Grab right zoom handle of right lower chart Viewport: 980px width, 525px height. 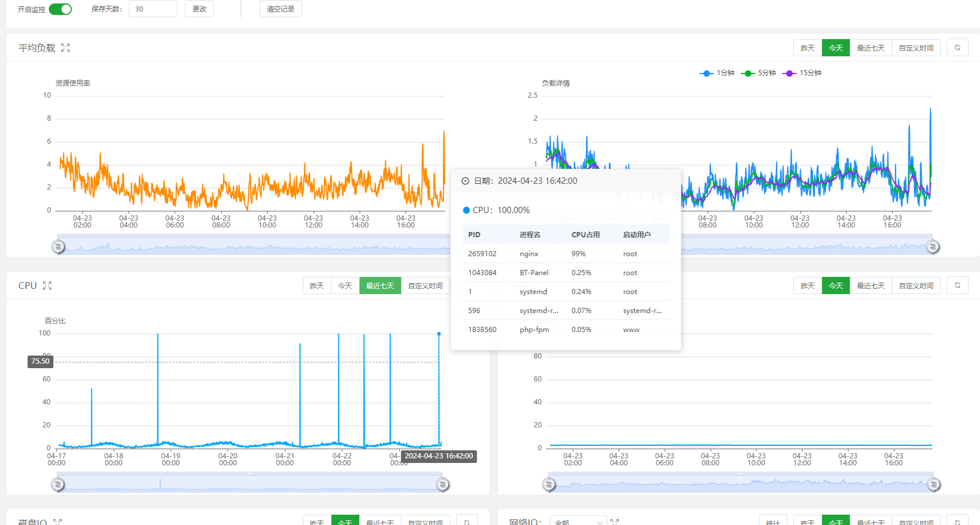(934, 485)
